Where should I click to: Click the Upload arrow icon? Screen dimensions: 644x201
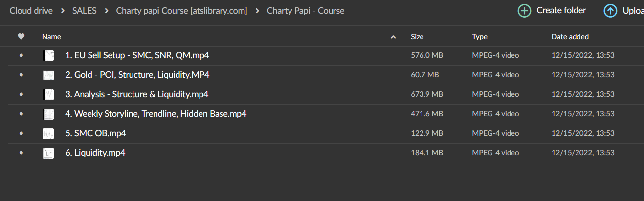point(610,11)
